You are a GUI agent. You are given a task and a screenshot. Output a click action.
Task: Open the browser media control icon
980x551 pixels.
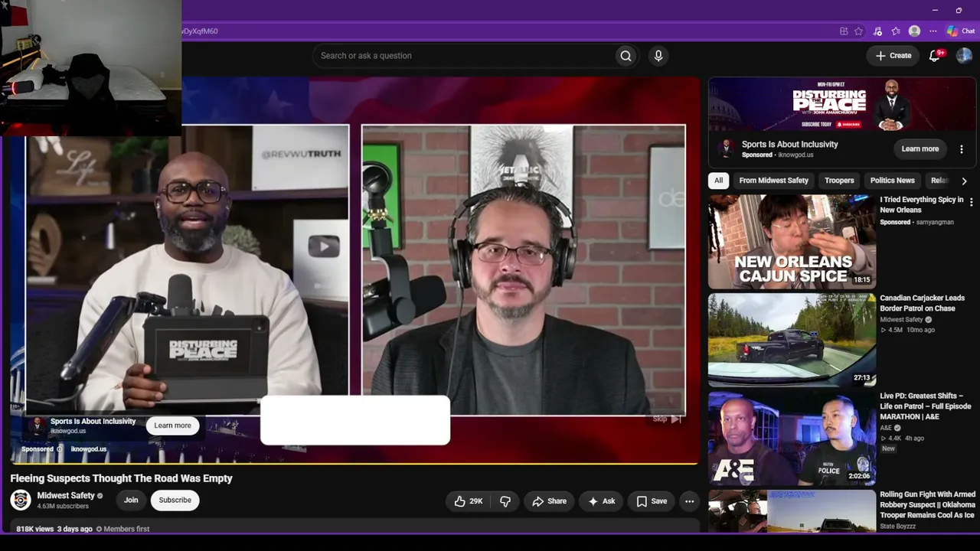pos(877,31)
